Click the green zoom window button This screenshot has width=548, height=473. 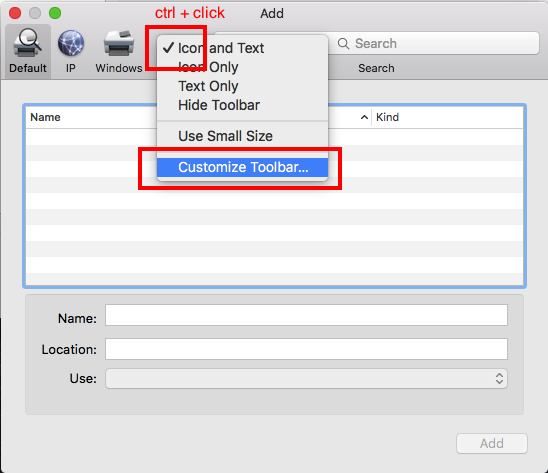pos(55,13)
